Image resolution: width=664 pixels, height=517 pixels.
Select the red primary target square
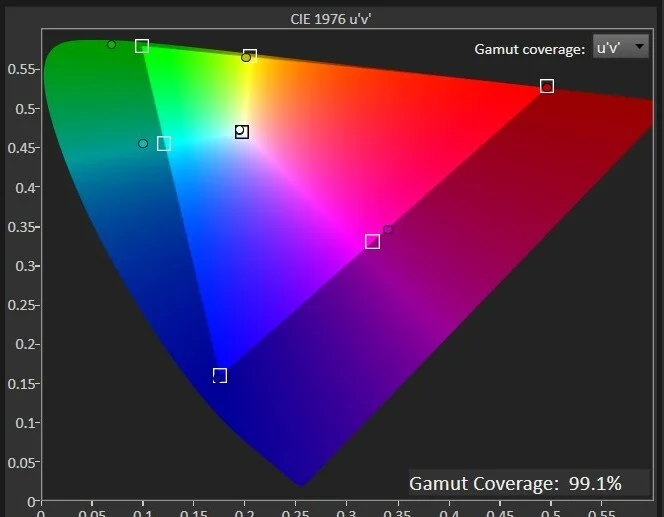[547, 86]
